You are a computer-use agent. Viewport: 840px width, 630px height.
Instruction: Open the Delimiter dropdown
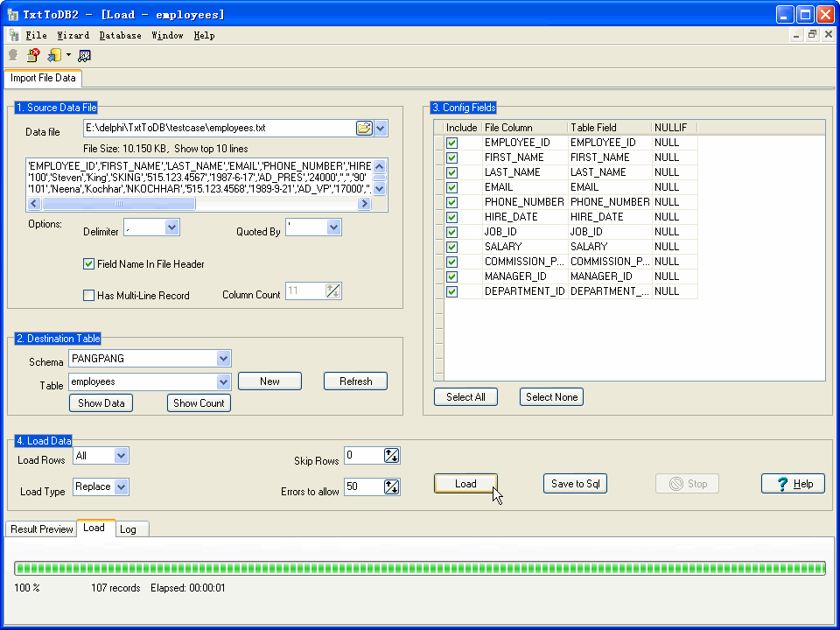click(x=172, y=227)
